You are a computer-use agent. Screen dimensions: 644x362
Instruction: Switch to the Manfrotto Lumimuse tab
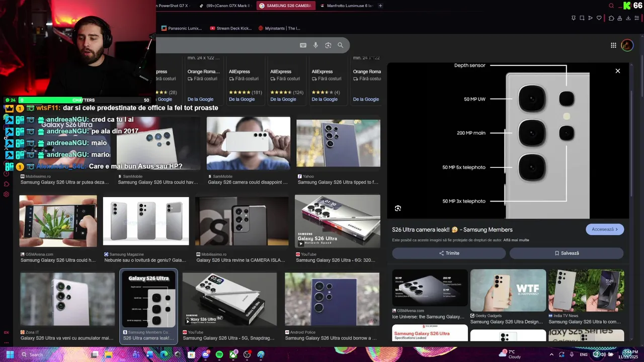346,6
